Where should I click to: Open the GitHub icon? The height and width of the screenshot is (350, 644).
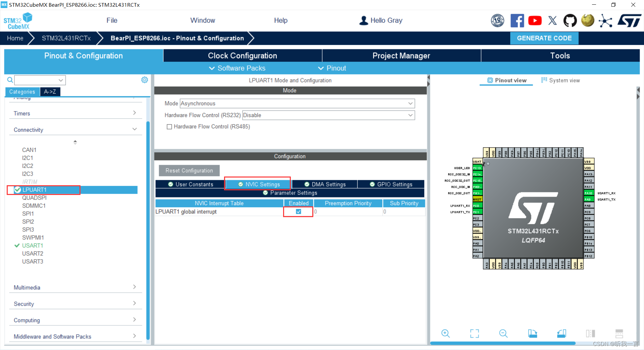[570, 21]
